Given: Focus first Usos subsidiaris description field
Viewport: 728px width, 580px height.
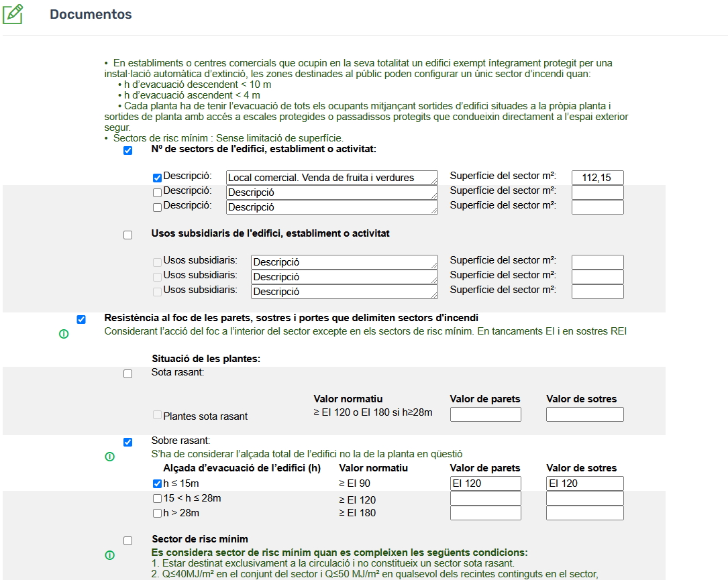Looking at the screenshot, I should click(342, 262).
